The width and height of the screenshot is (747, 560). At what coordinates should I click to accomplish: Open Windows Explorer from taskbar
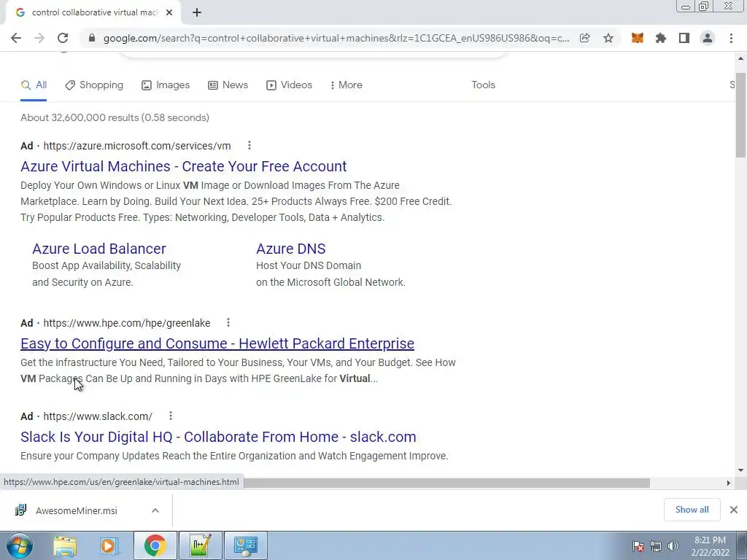(65, 545)
